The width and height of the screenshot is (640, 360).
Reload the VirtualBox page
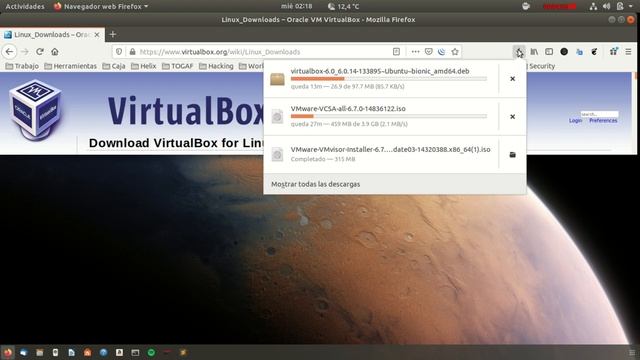(x=40, y=52)
